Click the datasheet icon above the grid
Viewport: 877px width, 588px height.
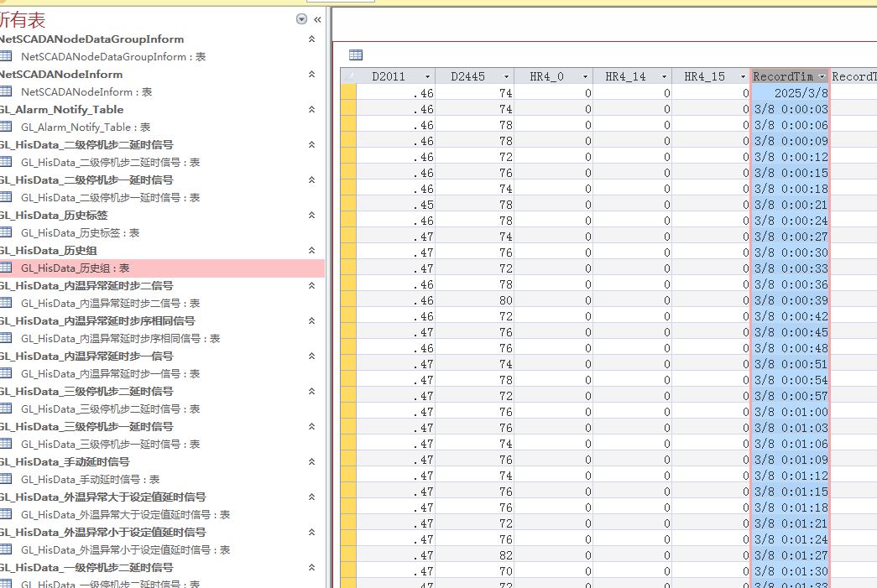pos(356,55)
